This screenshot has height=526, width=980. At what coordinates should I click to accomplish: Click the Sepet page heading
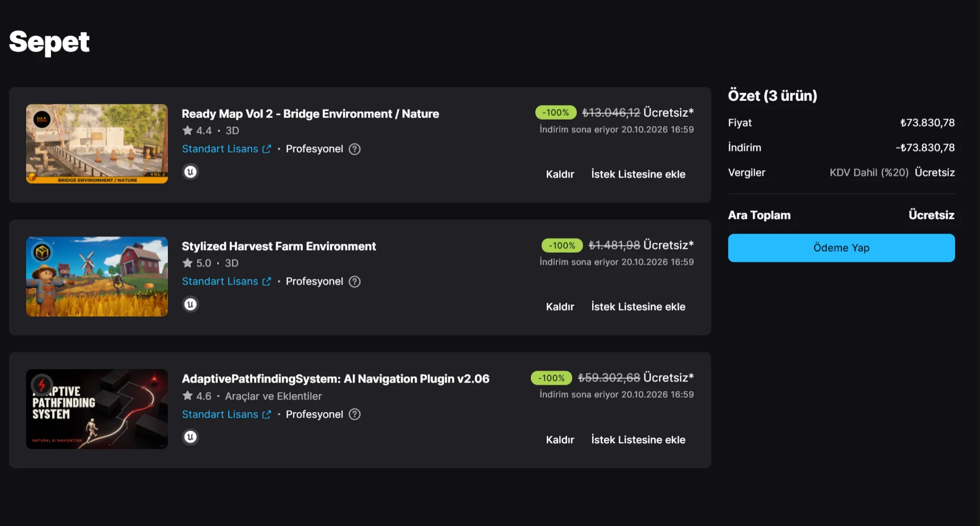(x=49, y=43)
